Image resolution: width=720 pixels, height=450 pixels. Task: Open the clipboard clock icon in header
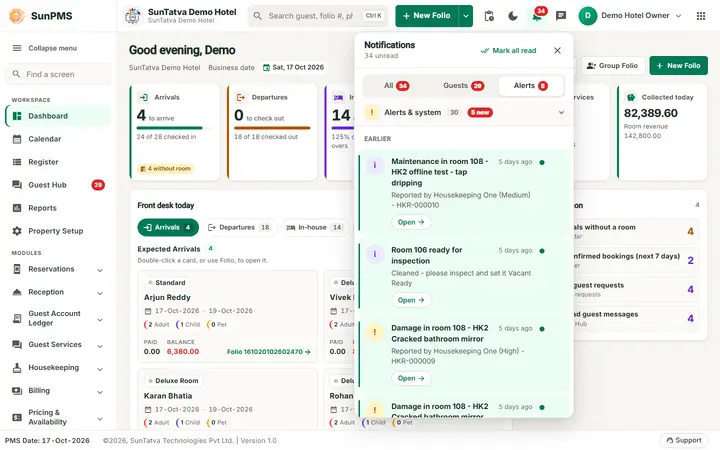489,16
